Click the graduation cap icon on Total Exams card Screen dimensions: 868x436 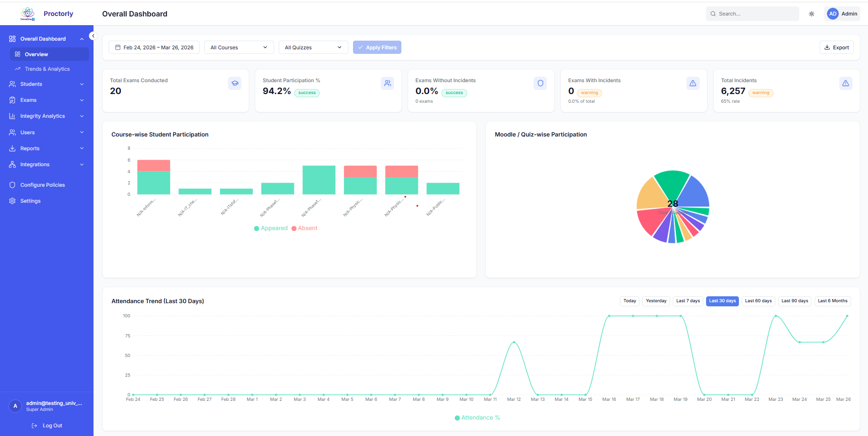(234, 83)
